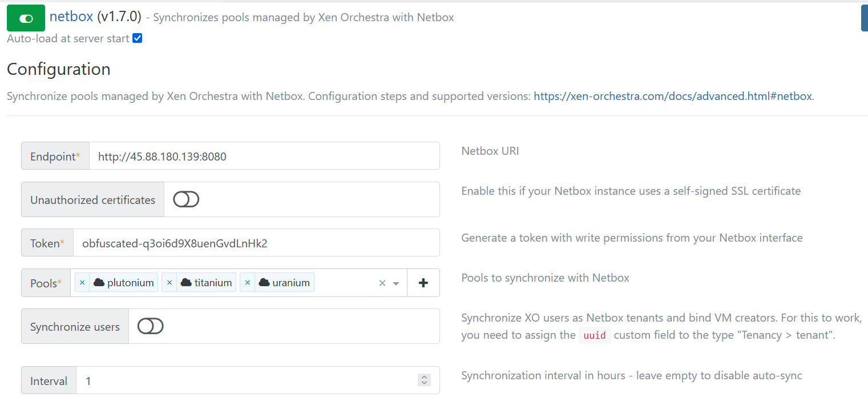868x397 pixels.
Task: Click the titanium cloud icon
Action: [186, 283]
